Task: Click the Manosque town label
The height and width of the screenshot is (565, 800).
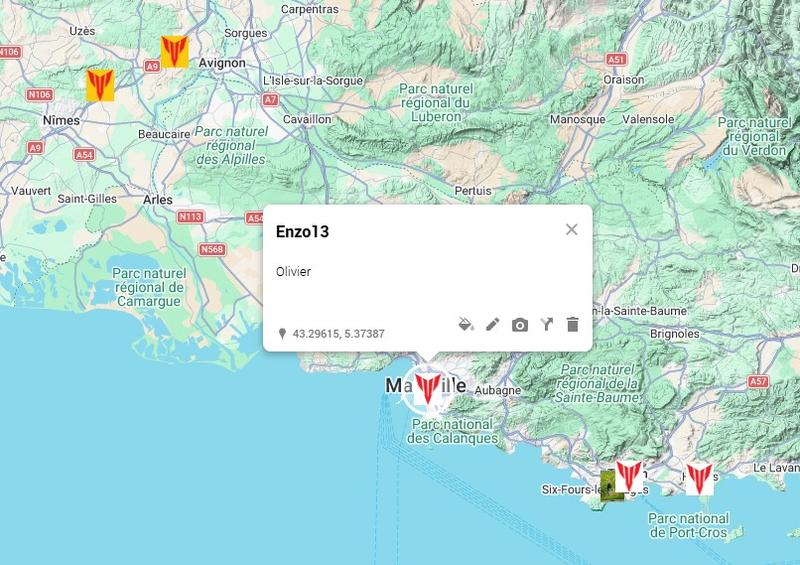Action: [578, 119]
